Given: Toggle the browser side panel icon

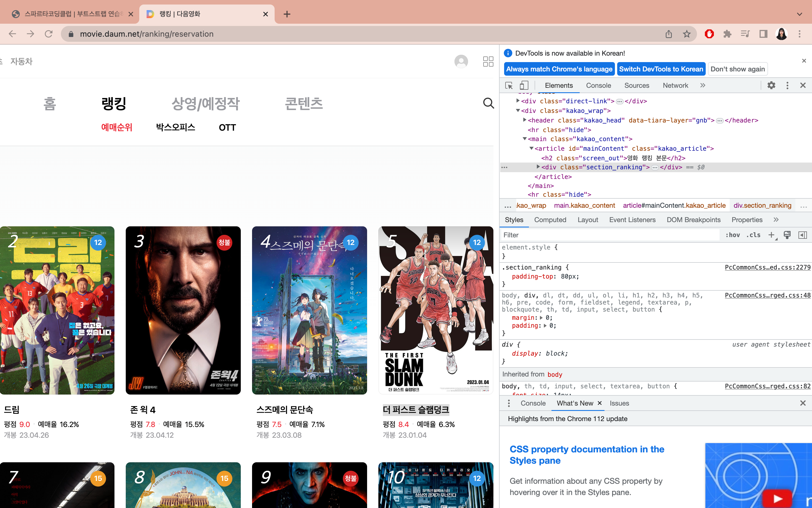Looking at the screenshot, I should 763,34.
